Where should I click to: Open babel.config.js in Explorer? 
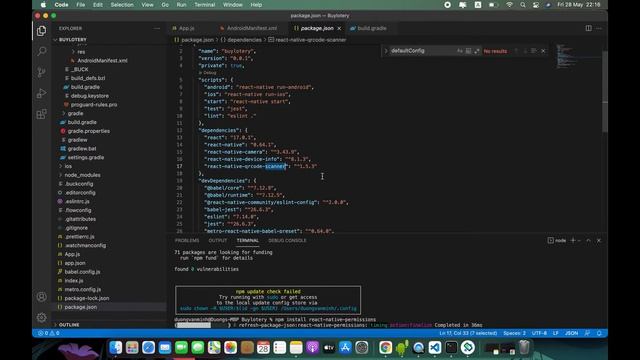coord(82,272)
